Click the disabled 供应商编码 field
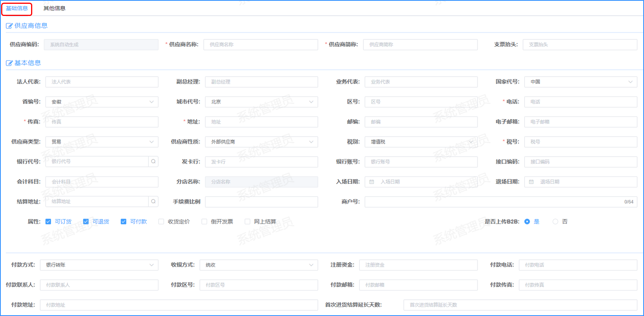The width and height of the screenshot is (644, 316). [x=101, y=45]
